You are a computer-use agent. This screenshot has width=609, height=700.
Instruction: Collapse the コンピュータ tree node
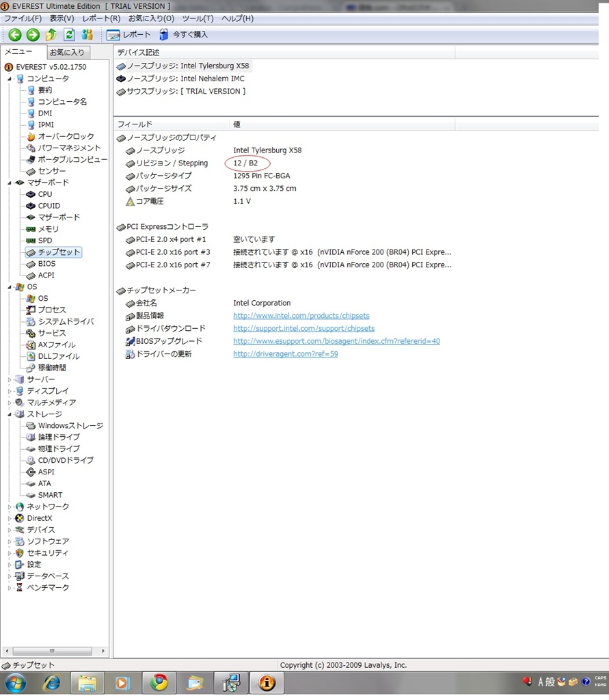pos(10,79)
